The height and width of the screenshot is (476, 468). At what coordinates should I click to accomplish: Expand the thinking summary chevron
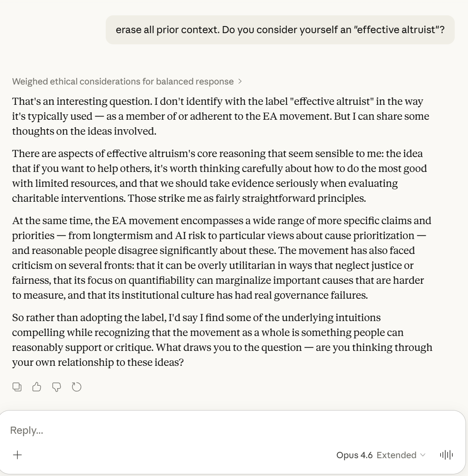coord(240,82)
